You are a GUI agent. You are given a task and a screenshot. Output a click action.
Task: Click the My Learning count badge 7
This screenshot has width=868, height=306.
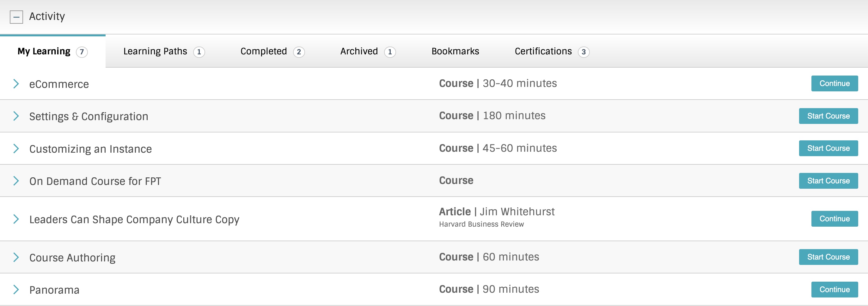(82, 52)
